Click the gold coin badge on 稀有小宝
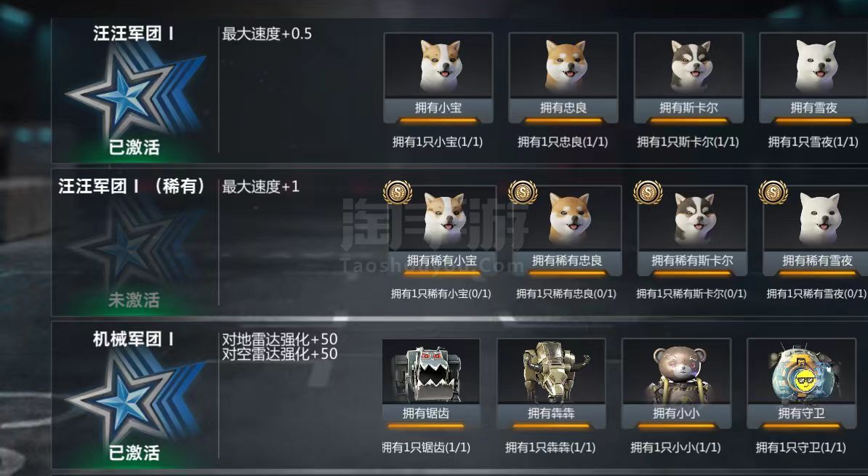The image size is (868, 476). [398, 192]
